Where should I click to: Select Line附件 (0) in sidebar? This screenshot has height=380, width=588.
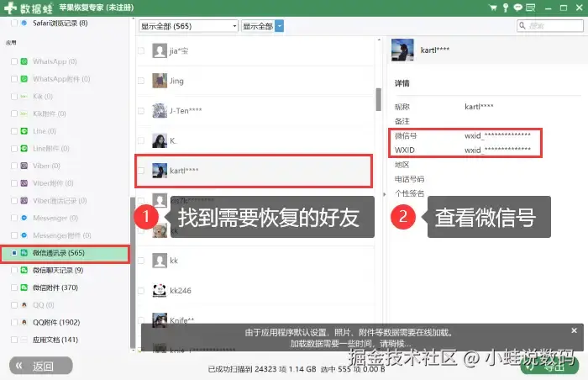[51, 148]
